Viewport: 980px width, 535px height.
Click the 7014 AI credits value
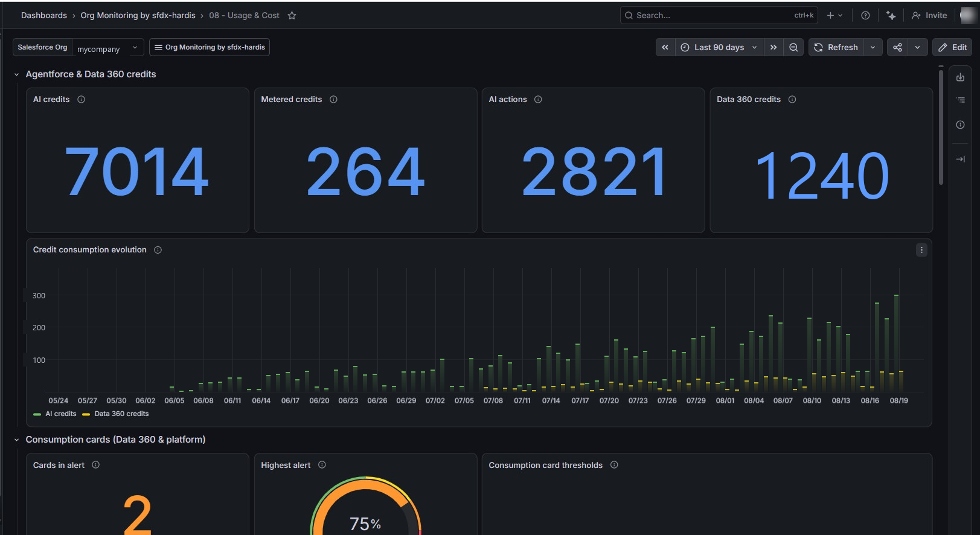(x=137, y=172)
